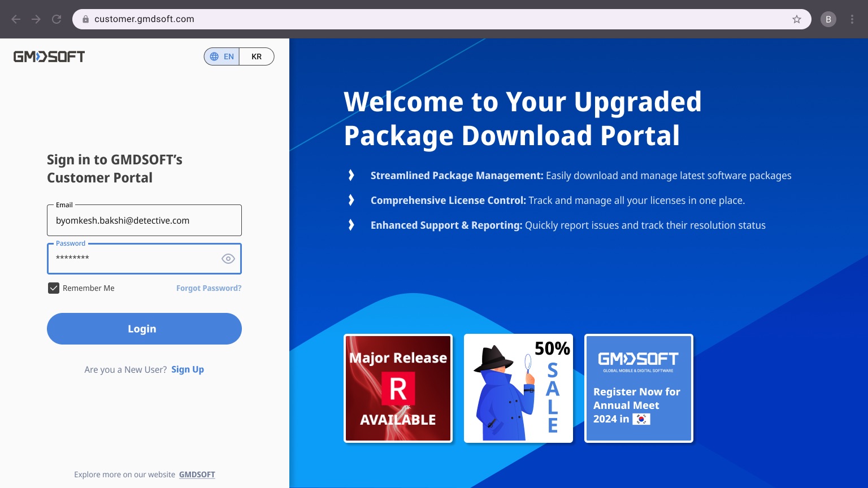Click the Email input field
The width and height of the screenshot is (868, 488).
(144, 220)
